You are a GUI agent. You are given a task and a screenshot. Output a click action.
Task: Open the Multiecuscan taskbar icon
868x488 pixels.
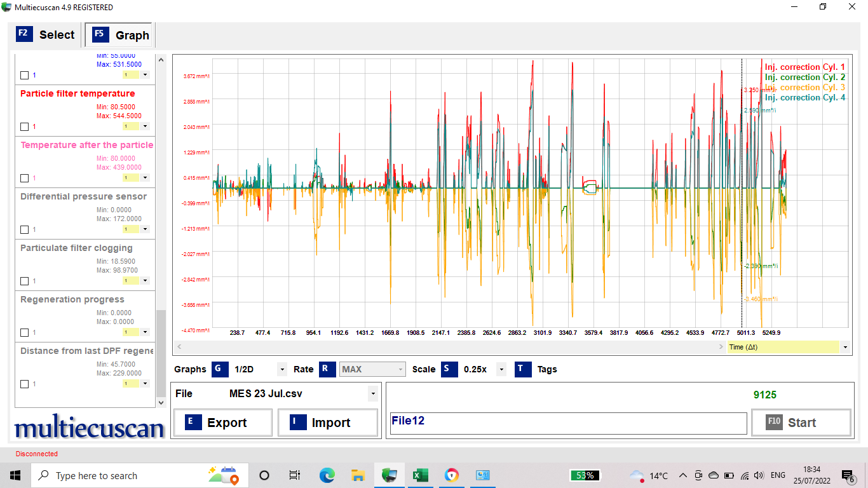tap(389, 475)
